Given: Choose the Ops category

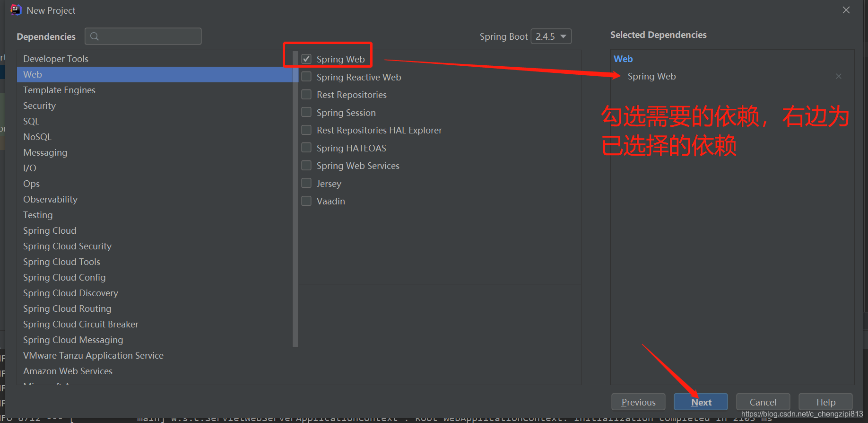Looking at the screenshot, I should [155, 184].
